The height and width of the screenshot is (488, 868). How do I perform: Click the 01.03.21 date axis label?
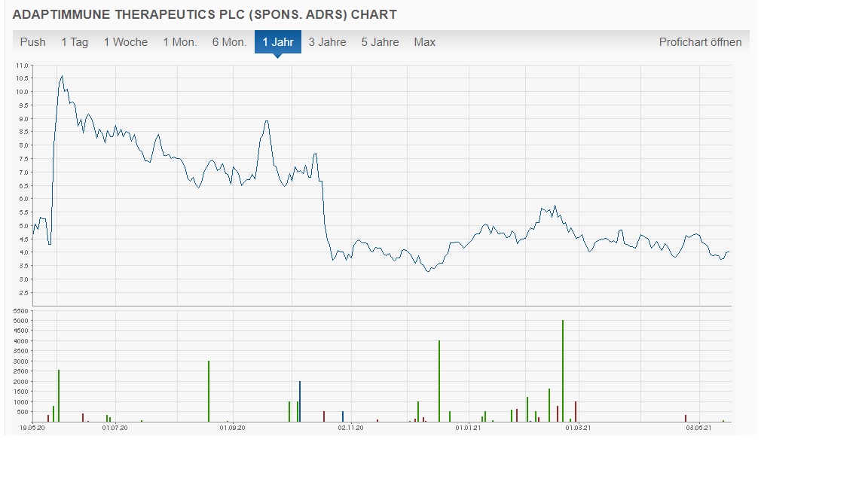tap(578, 428)
